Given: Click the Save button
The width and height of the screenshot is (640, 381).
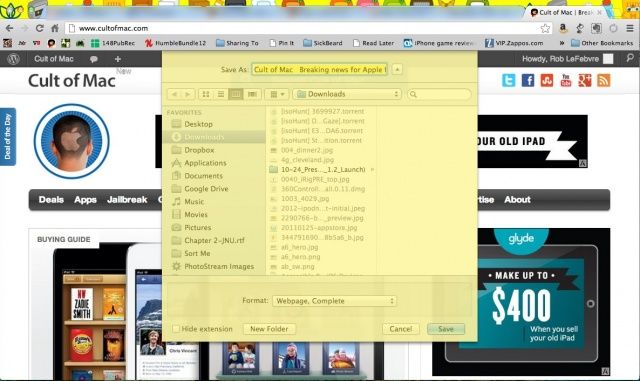Looking at the screenshot, I should pos(446,329).
